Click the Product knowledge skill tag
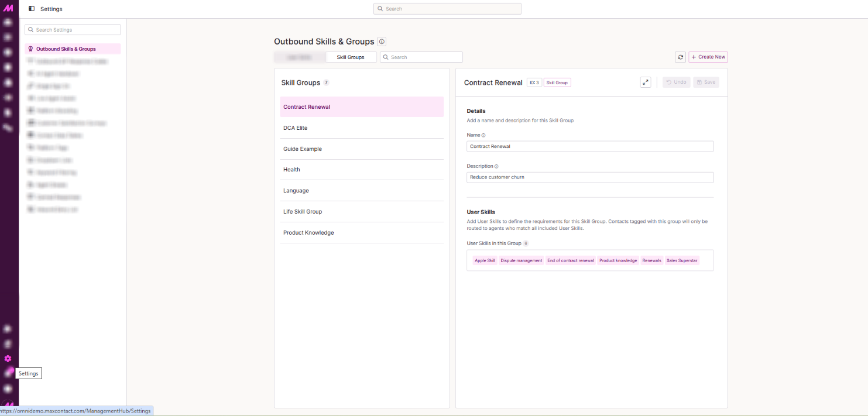Screen dimensions: 868x416 pos(618,260)
